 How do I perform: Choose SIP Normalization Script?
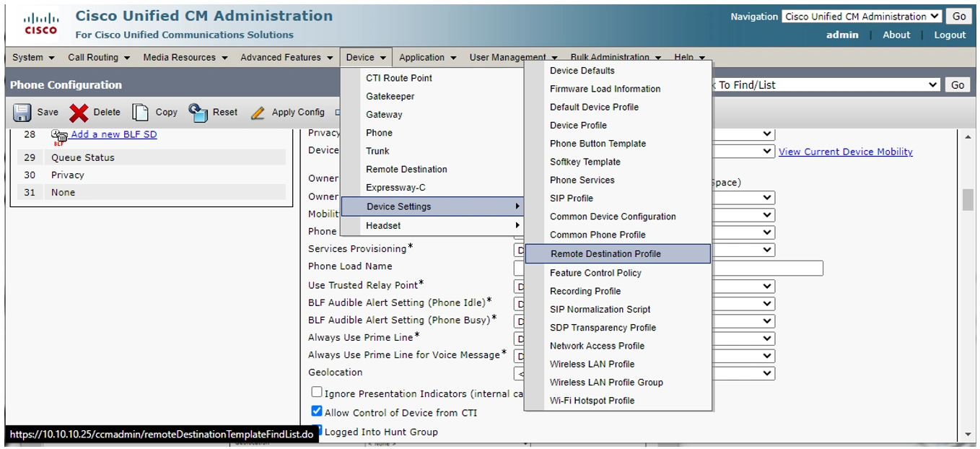[x=600, y=309]
